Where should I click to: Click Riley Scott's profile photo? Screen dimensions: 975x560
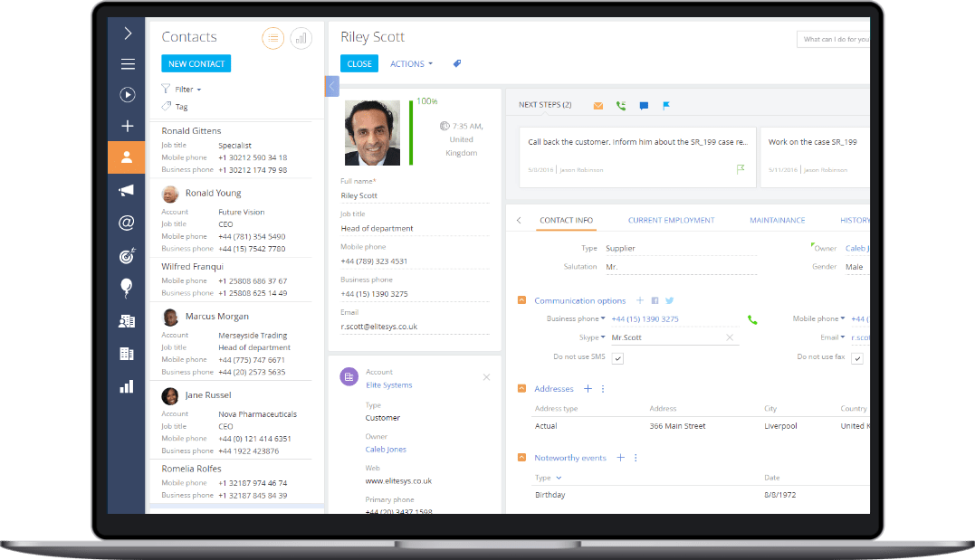coord(372,132)
